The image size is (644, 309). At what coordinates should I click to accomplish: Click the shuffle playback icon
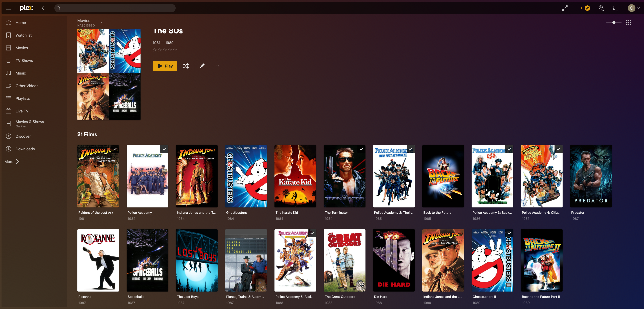[x=186, y=66]
